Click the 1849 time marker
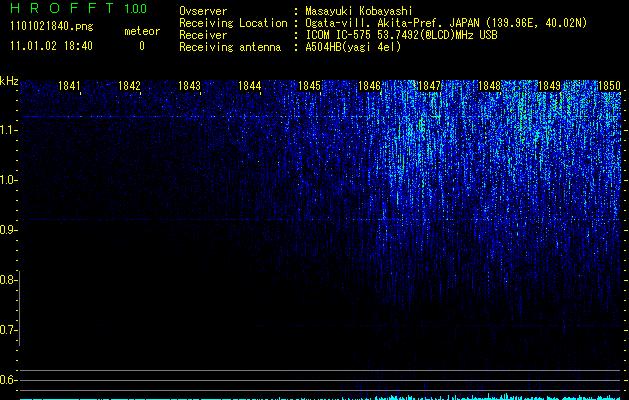The width and height of the screenshot is (629, 400). click(550, 86)
